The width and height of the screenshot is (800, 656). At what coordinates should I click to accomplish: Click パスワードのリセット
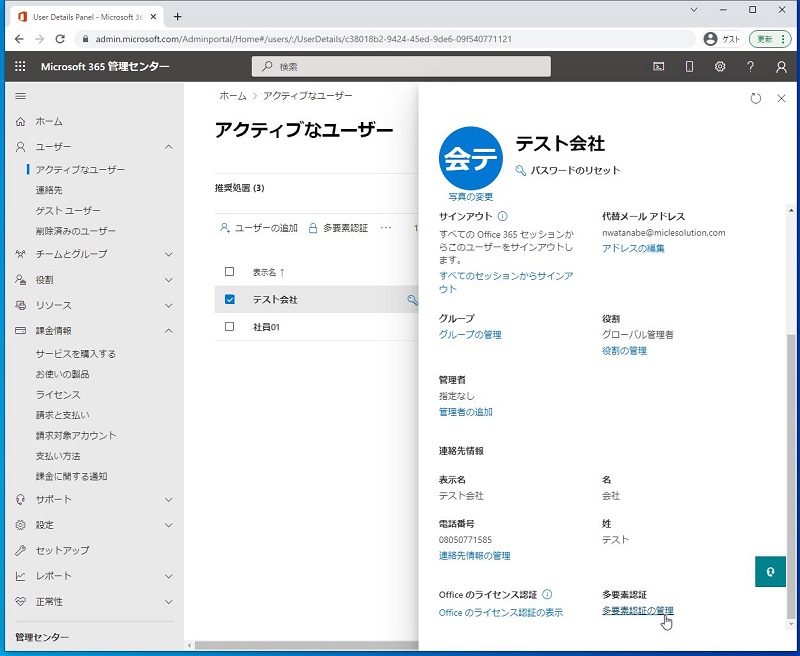pos(568,170)
